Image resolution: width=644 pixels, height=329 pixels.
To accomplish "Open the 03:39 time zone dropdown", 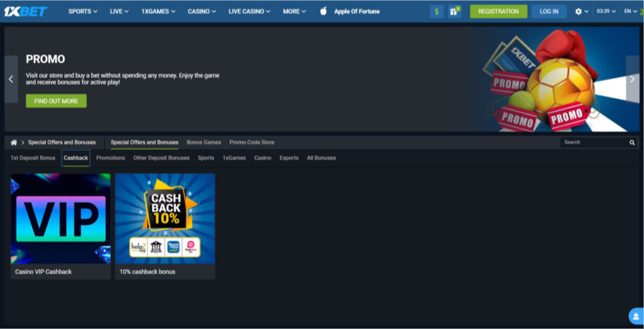I will pyautogui.click(x=606, y=11).
